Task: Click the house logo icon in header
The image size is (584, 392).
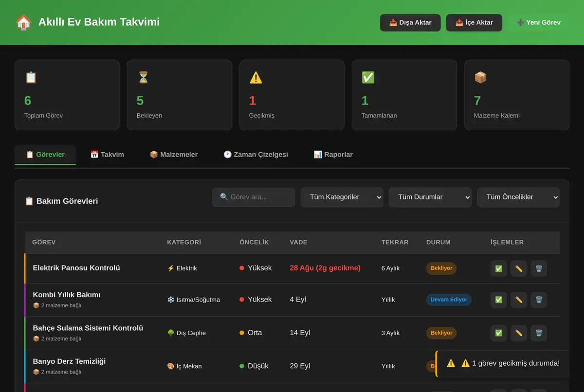Action: click(23, 22)
